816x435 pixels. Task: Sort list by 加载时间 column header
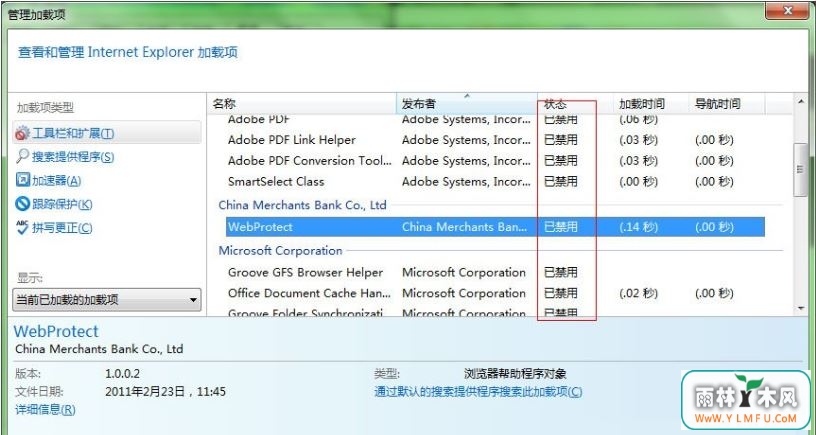[651, 104]
